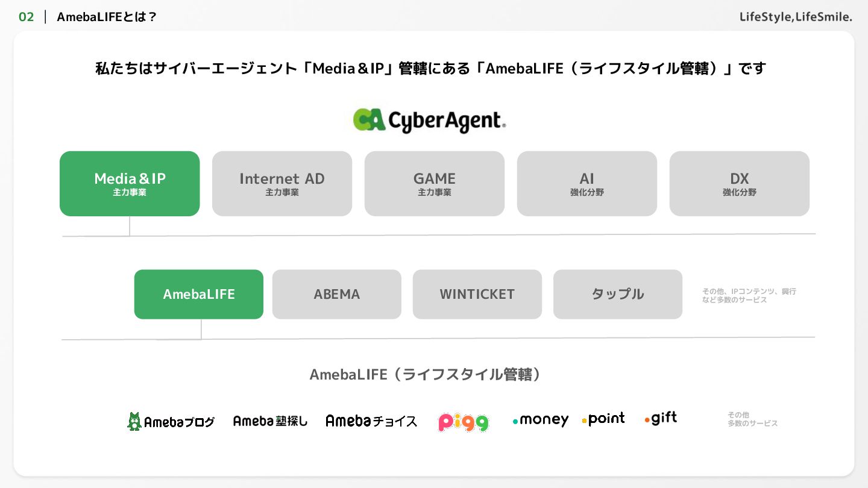Click the green AmebaLIFE box

pyautogui.click(x=199, y=294)
